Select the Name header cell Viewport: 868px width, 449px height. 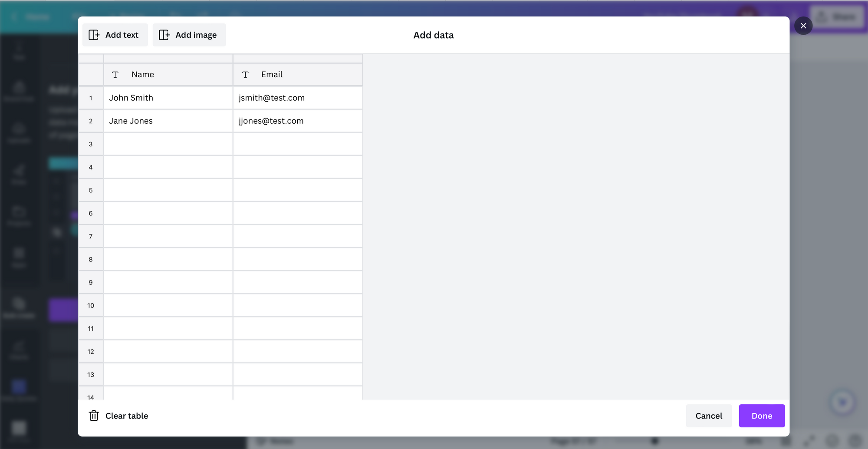pos(168,74)
